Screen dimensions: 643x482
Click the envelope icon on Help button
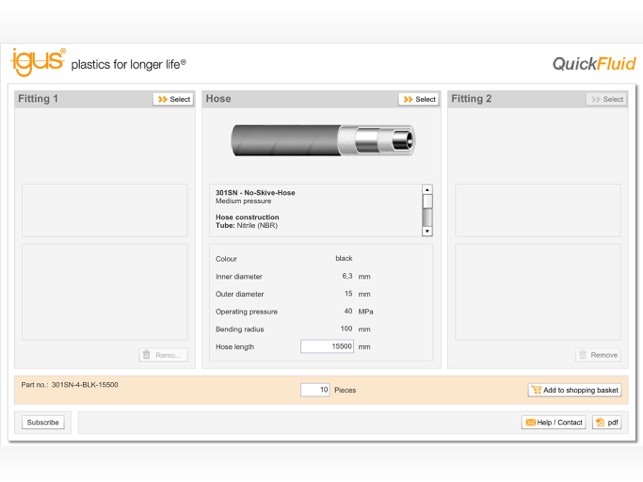click(x=530, y=422)
